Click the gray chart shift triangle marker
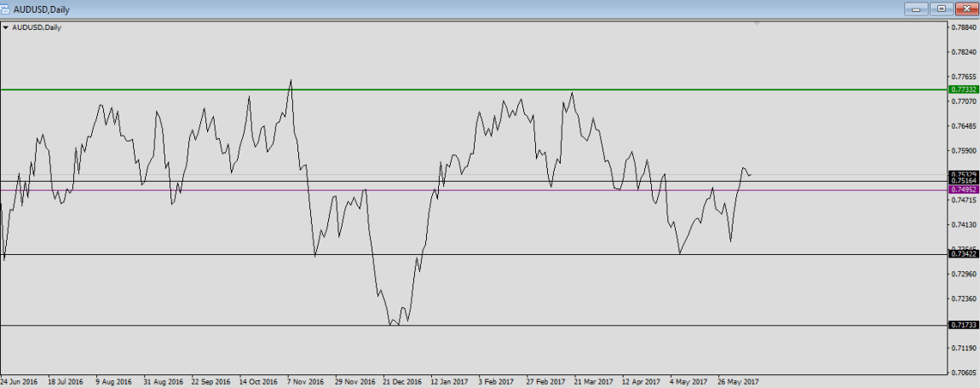This screenshot has width=980, height=388. [757, 23]
